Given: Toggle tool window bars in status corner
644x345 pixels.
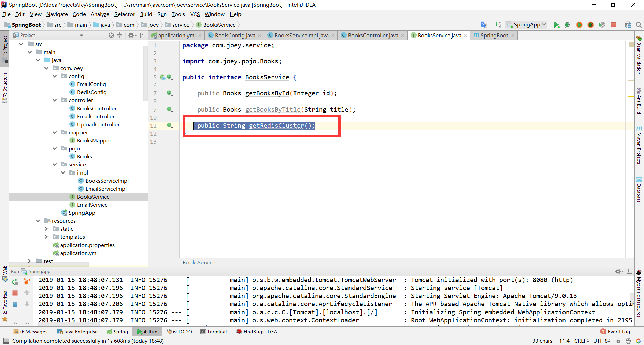Looking at the screenshot, I should (6, 341).
